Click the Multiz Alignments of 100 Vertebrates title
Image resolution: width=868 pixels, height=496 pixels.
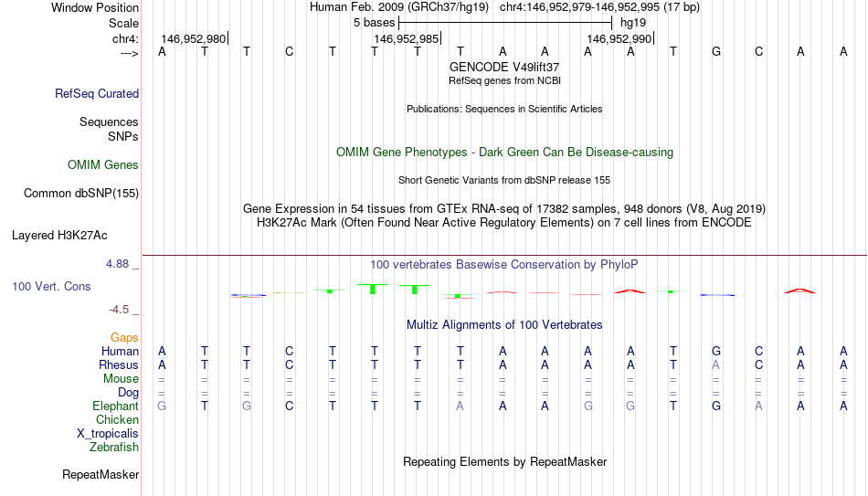click(x=504, y=325)
